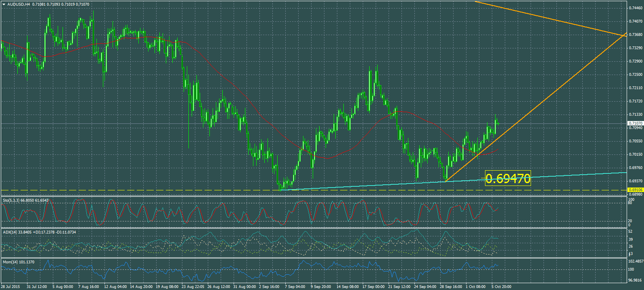Click the 28 Jul 2015 time axis label
This screenshot has width=644, height=290.
coord(10,287)
